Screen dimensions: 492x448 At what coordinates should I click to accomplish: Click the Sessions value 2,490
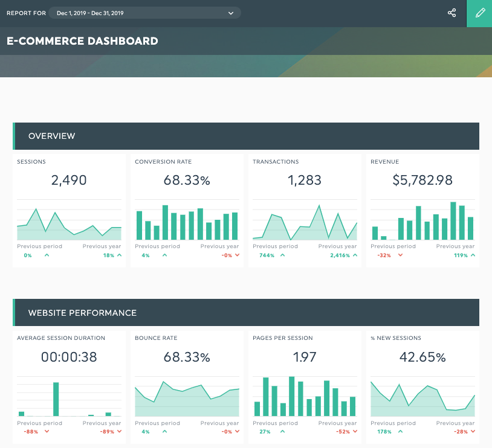[69, 181]
